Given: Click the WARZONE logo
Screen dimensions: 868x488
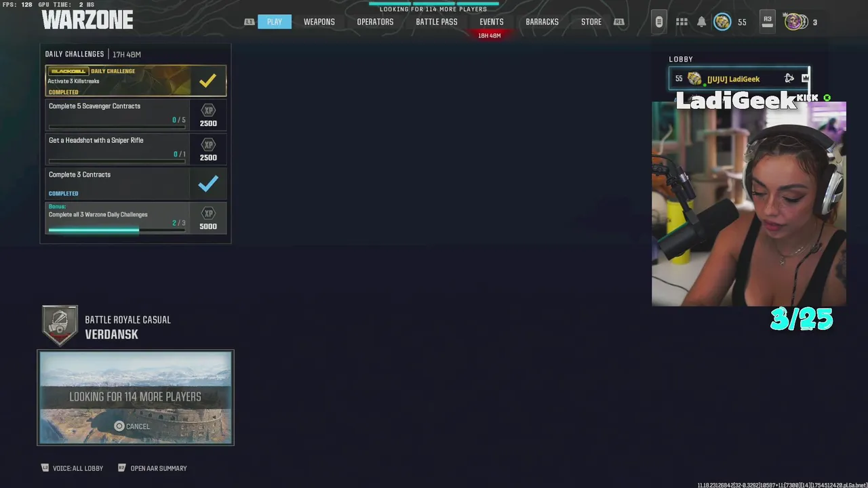Looking at the screenshot, I should pyautogui.click(x=87, y=20).
